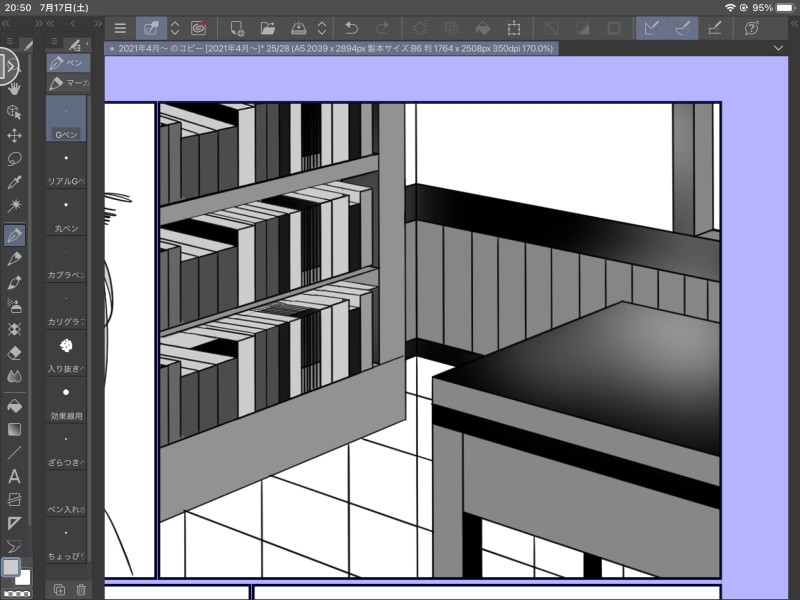Screen dimensions: 800x600
Task: Duplicate the current sub tool
Action: coord(59,589)
